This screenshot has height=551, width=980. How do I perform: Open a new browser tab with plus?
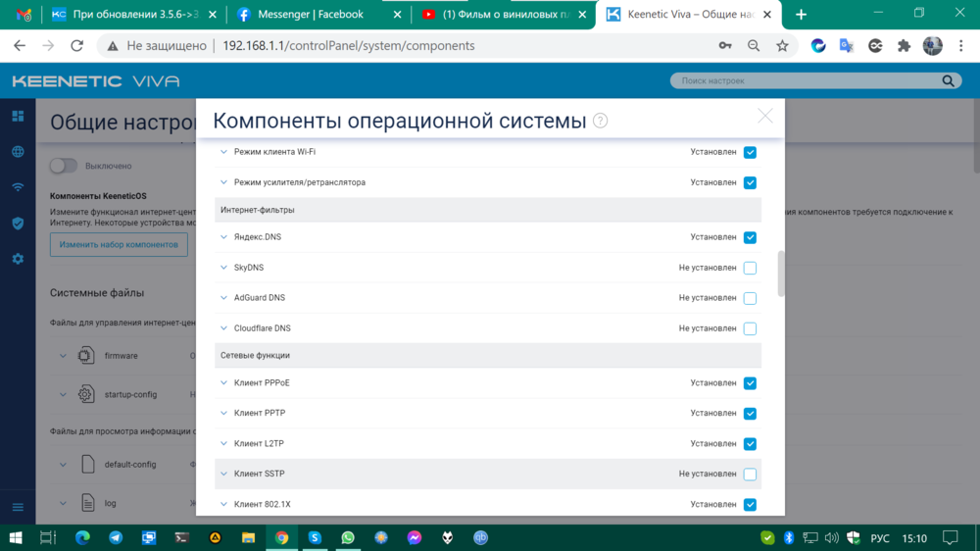(x=801, y=15)
